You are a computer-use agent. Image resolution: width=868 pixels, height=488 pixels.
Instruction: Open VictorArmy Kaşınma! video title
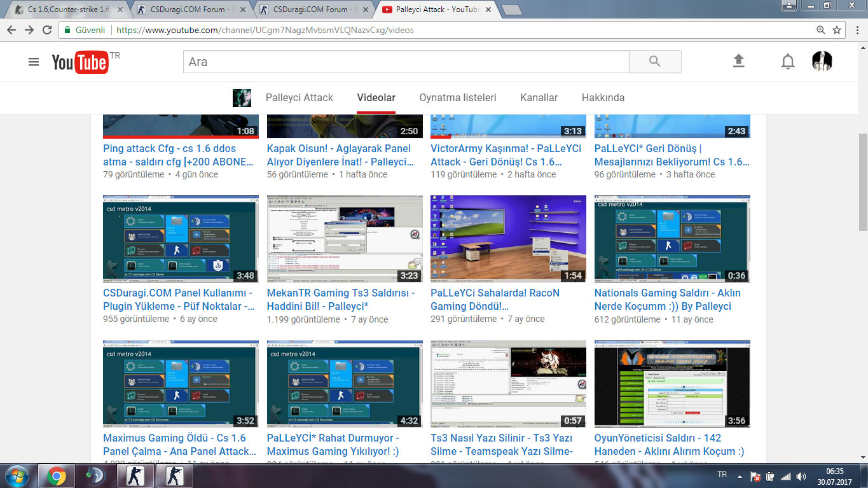(506, 155)
